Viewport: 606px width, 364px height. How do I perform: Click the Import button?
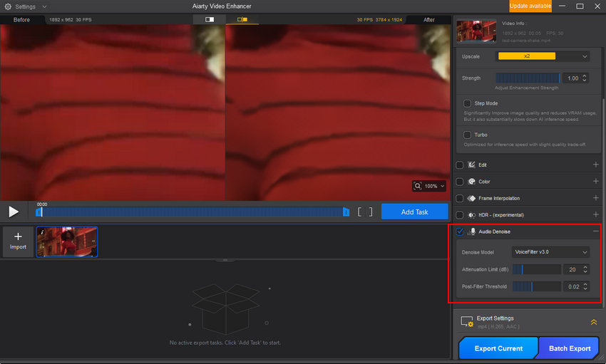(18, 241)
